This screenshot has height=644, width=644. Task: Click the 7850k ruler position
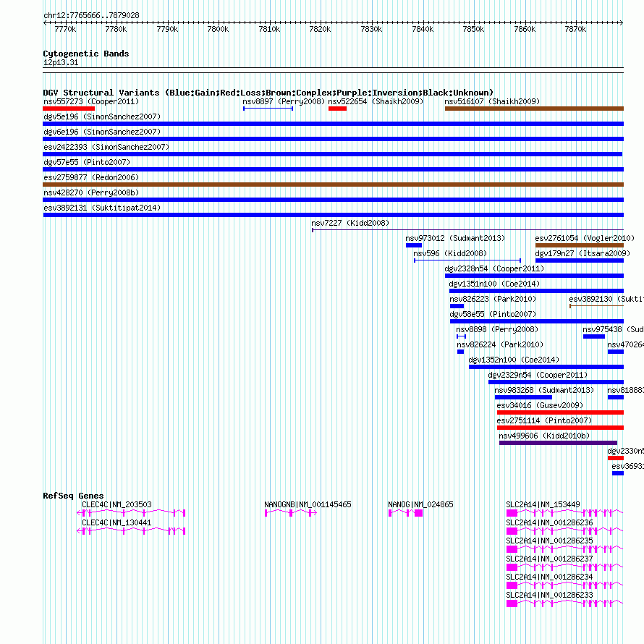[473, 29]
